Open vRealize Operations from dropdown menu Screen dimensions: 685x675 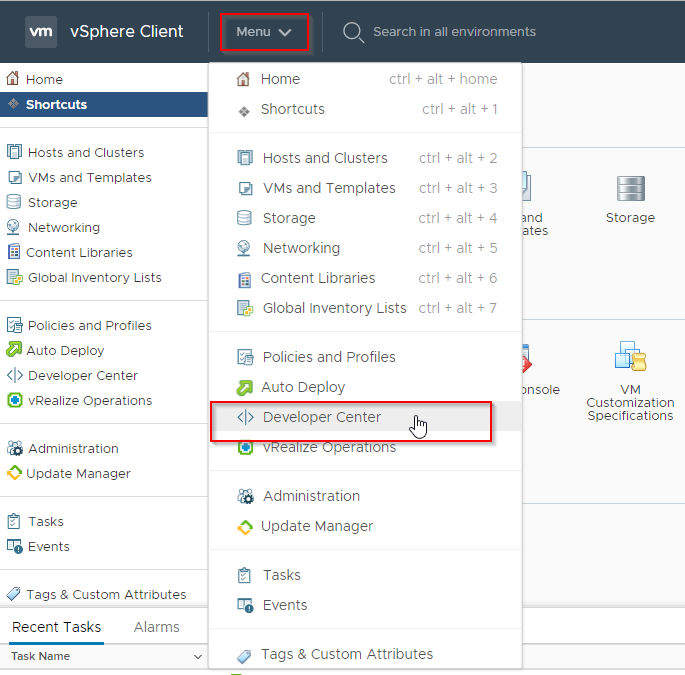365,447
